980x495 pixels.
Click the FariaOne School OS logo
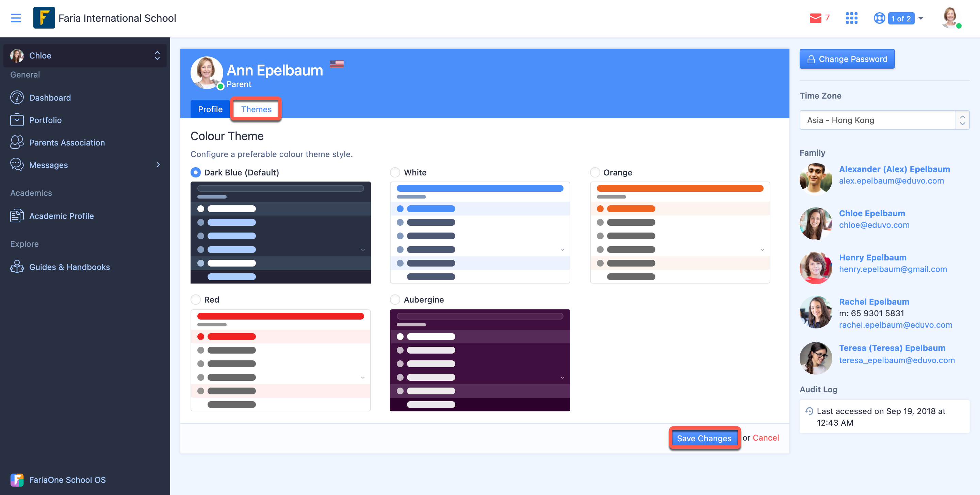[17, 480]
